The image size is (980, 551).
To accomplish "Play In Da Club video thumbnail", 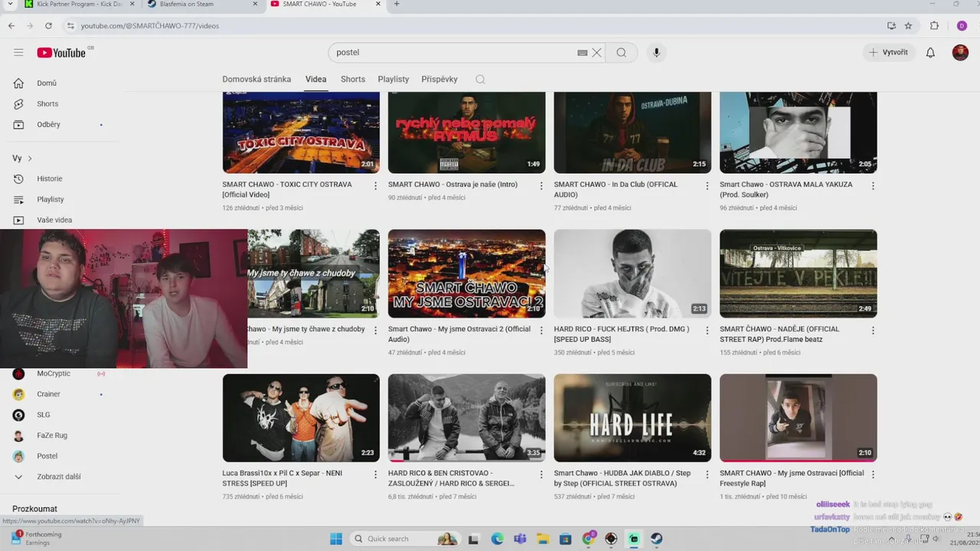I will pos(632,132).
